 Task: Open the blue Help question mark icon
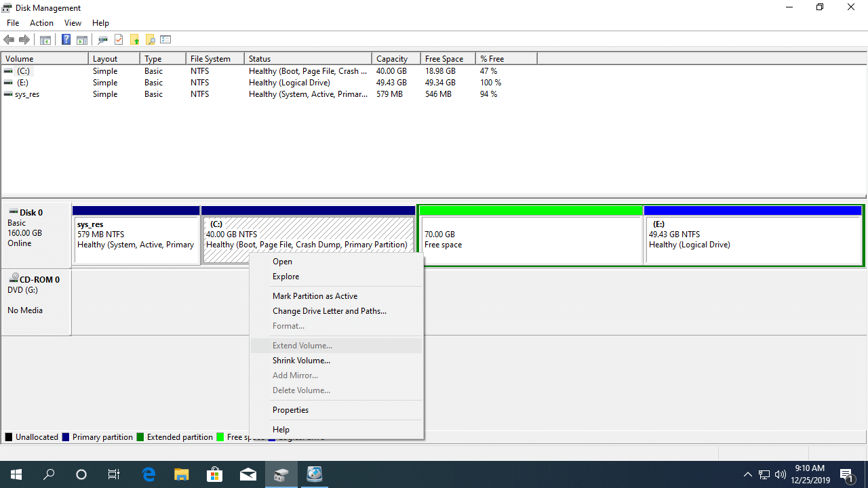coord(66,40)
